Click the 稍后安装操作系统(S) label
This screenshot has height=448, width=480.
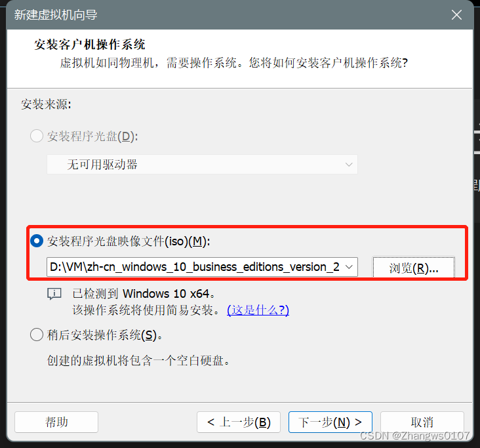point(104,335)
